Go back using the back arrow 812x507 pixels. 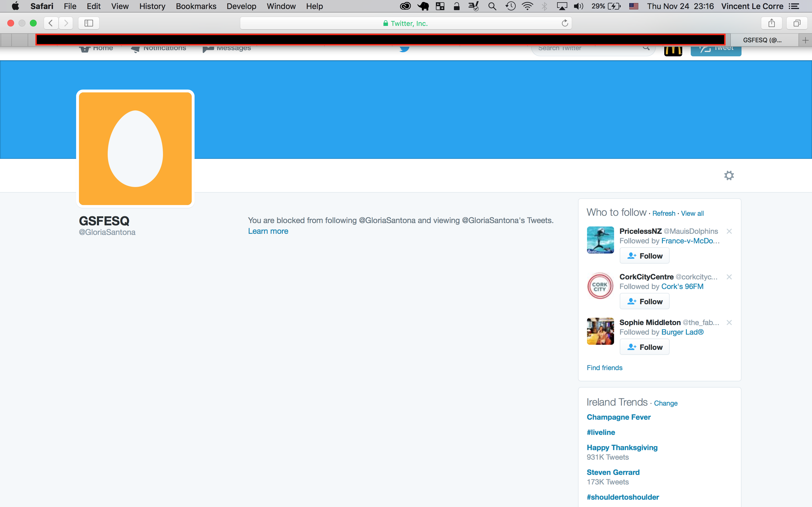[51, 23]
